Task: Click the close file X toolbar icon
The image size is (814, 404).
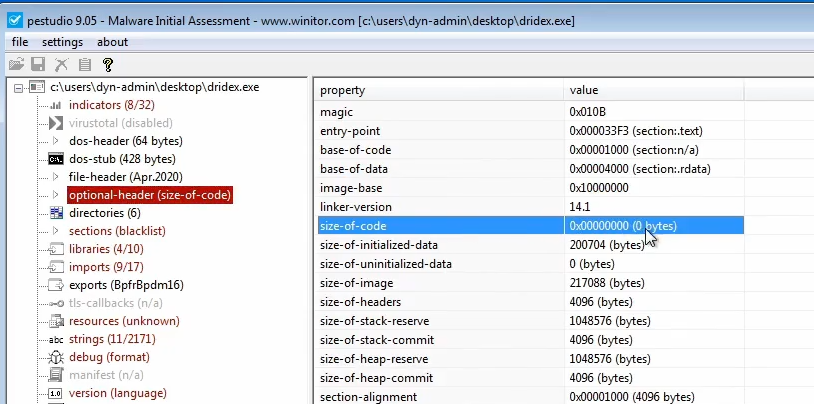Action: pos(61,64)
